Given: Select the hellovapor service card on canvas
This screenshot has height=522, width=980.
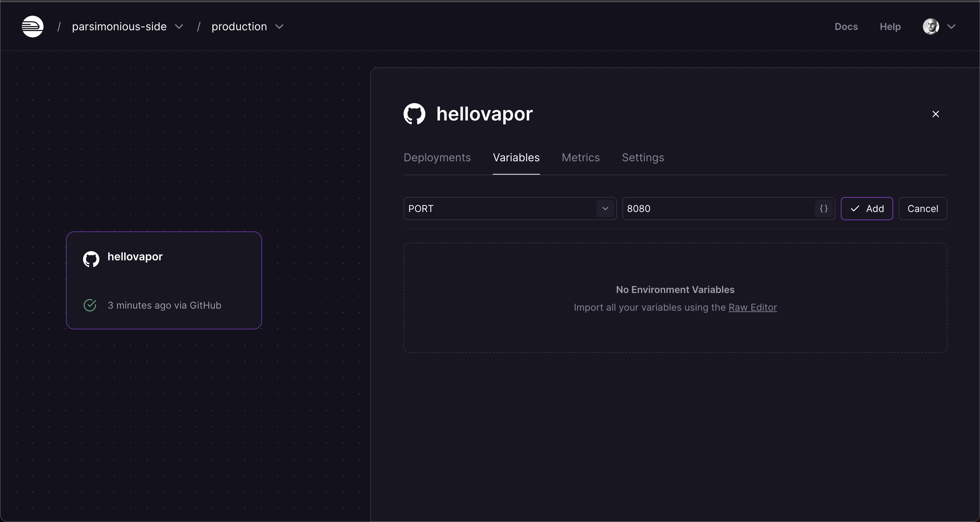Looking at the screenshot, I should coord(164,280).
